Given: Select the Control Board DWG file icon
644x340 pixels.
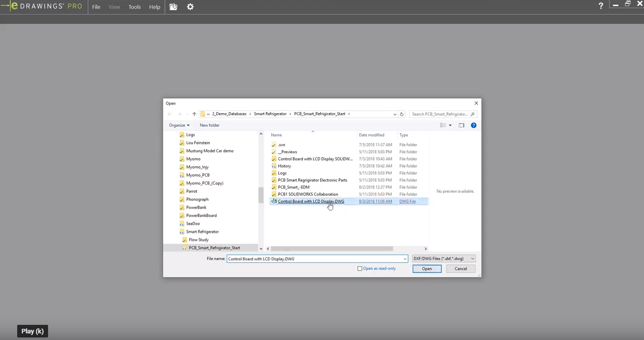Looking at the screenshot, I should [x=274, y=201].
